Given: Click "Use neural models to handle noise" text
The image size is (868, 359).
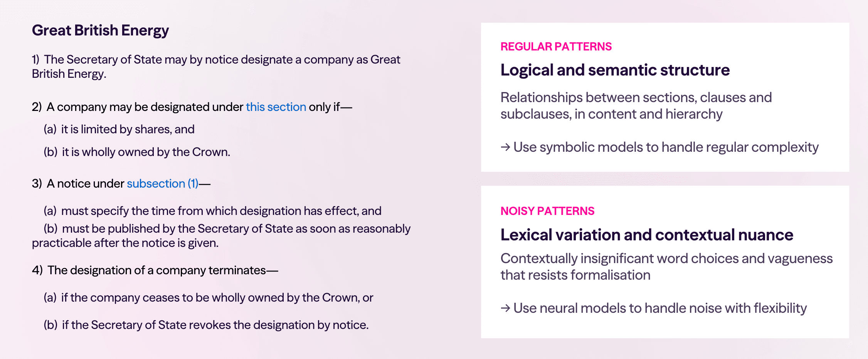Looking at the screenshot, I should 660,308.
